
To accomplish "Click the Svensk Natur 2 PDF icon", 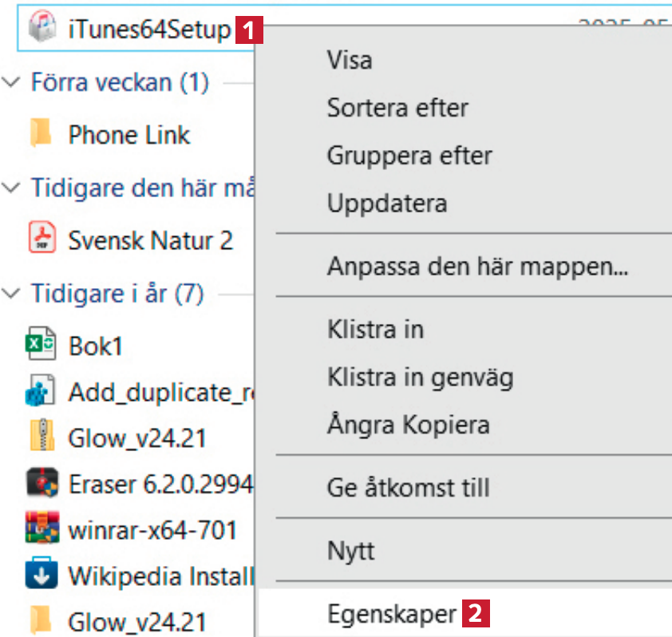I will coord(41,239).
